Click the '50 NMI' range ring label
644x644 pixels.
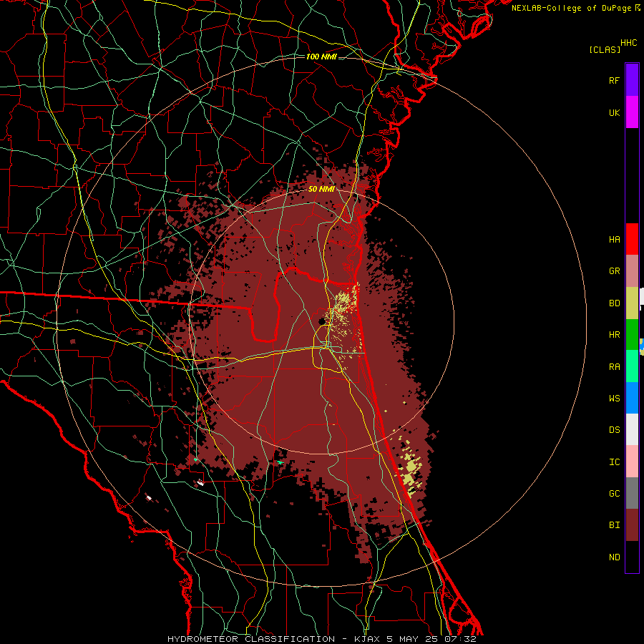(x=321, y=189)
